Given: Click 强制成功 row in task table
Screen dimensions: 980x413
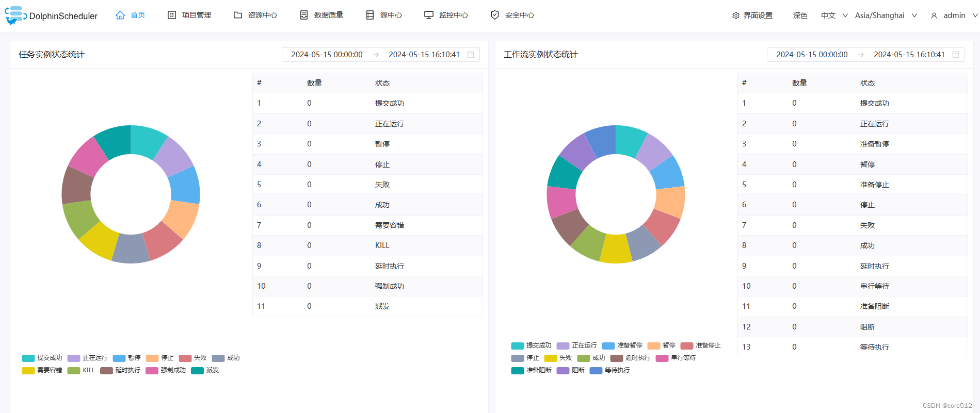Looking at the screenshot, I should [367, 286].
